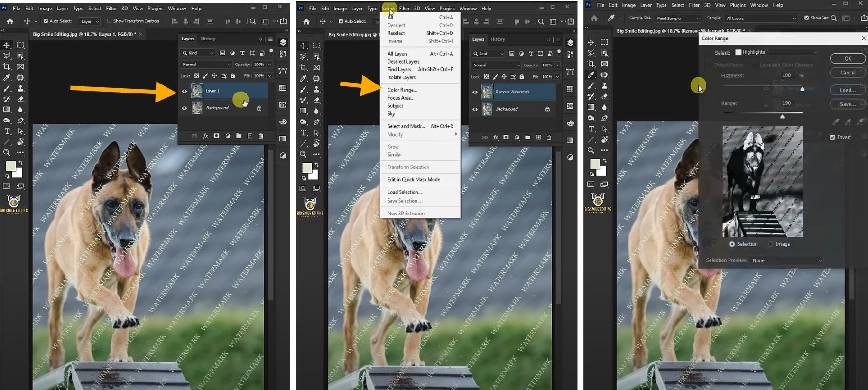
Task: Add adjustment layer in middle window Layers panel
Action: 517,138
